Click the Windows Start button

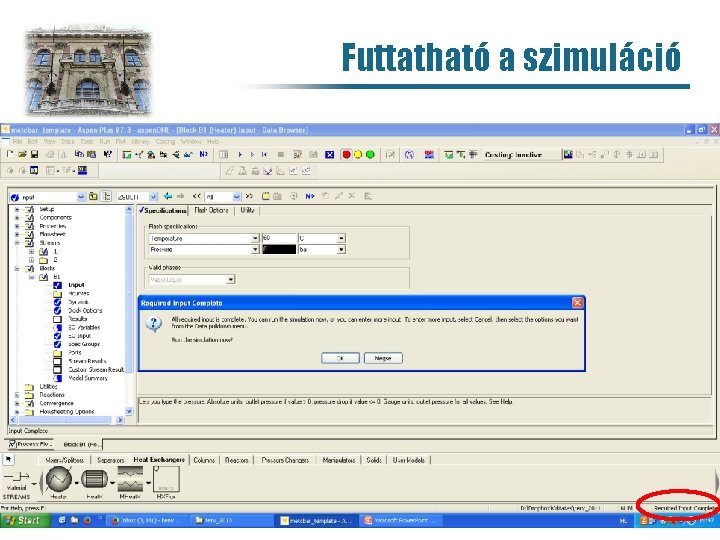pos(23,520)
